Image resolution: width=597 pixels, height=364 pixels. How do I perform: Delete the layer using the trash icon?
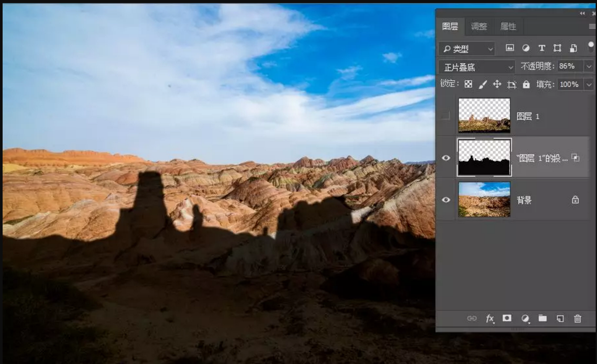pyautogui.click(x=578, y=319)
